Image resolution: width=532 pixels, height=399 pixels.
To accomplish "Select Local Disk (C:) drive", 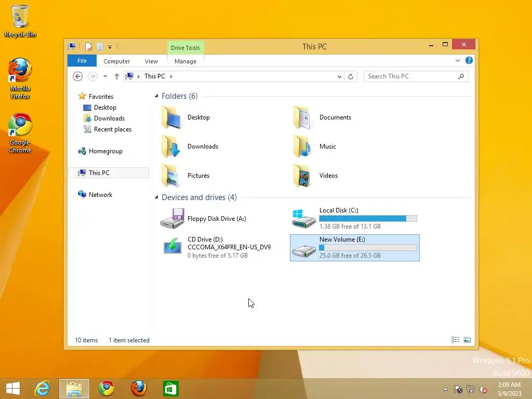I will pos(354,219).
